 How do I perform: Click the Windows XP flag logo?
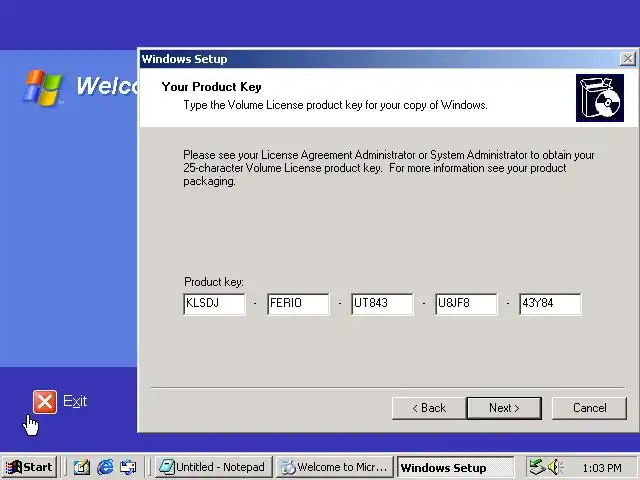click(x=43, y=87)
